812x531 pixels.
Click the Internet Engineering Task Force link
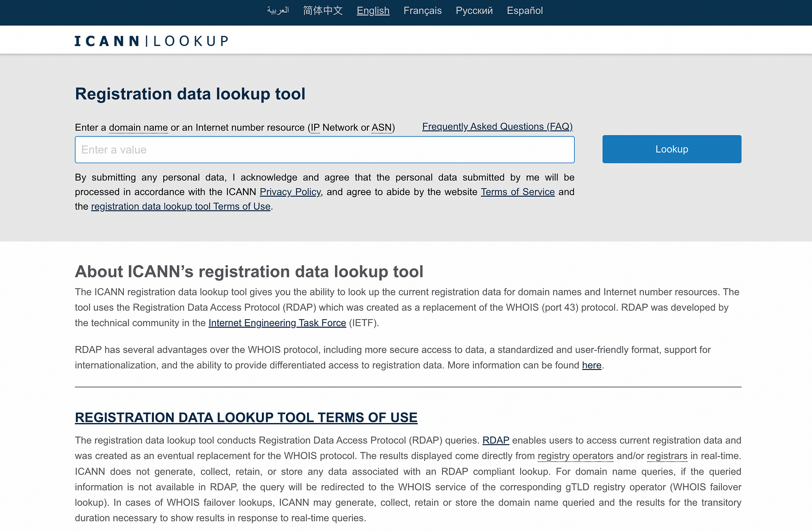click(x=276, y=322)
